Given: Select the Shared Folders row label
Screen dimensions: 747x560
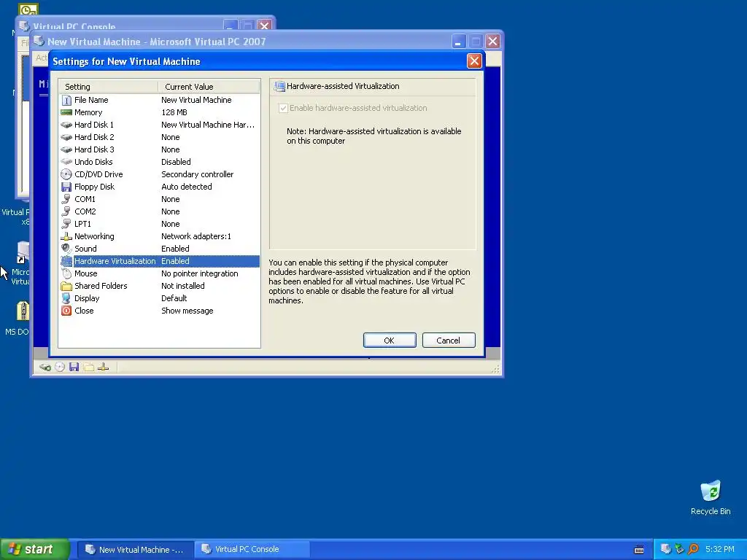Looking at the screenshot, I should [101, 286].
